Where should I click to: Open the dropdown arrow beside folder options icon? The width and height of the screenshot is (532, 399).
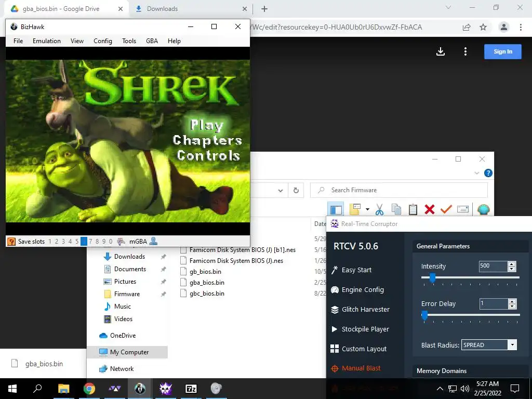coord(367,209)
